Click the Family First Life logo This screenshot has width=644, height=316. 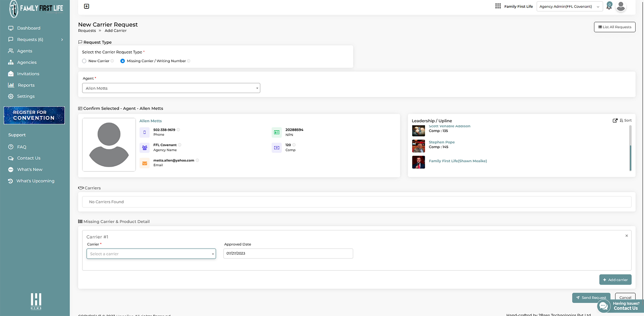[36, 9]
